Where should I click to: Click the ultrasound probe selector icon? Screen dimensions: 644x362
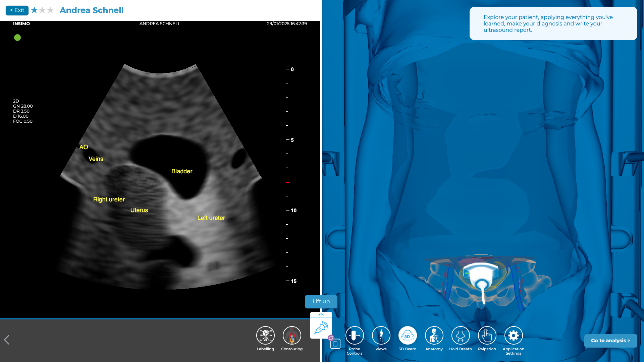[x=321, y=328]
